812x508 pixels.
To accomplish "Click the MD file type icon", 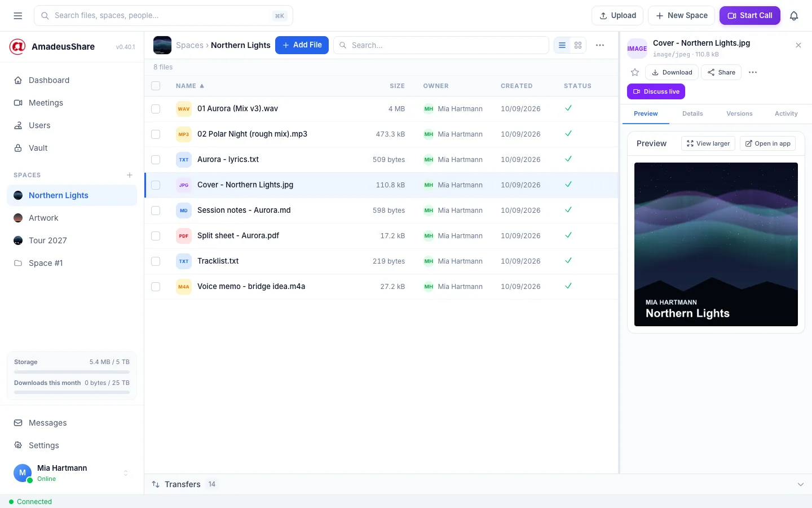I will (x=184, y=211).
